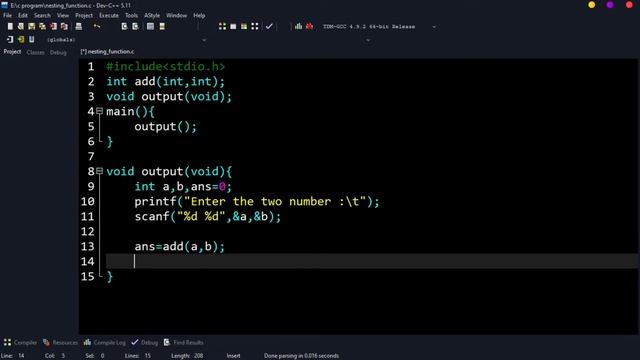Click the red Delete profiling information icon

tap(309, 27)
